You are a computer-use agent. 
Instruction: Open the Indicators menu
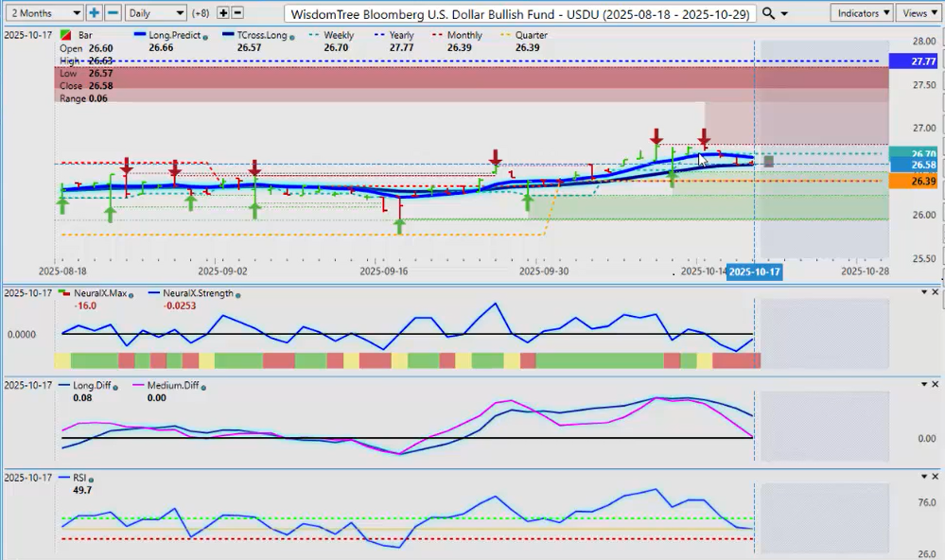click(x=862, y=13)
